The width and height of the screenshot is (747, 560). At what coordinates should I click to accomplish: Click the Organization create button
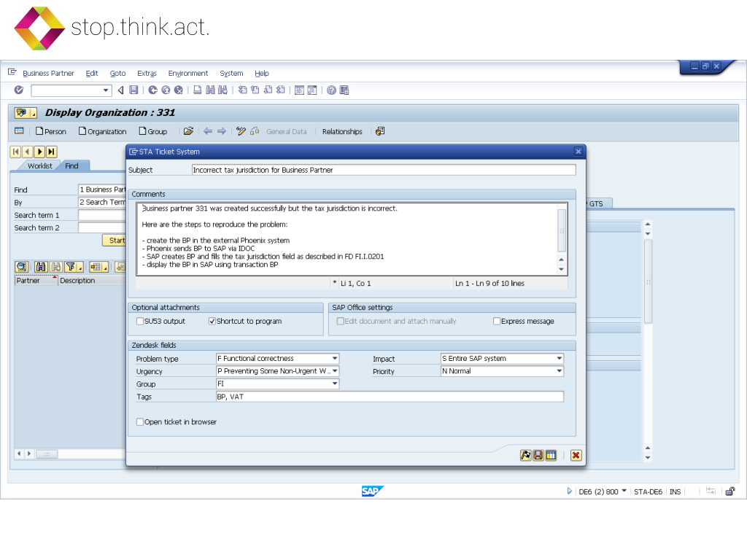(x=102, y=132)
